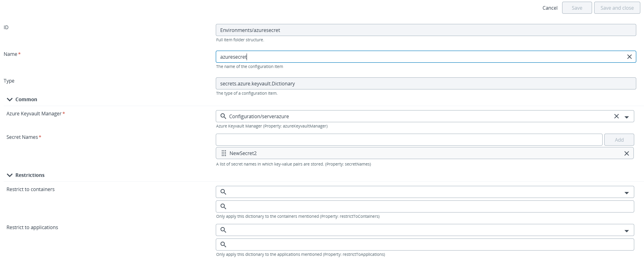Click the Cancel link
Screen dimensions: 644x268
550,8
